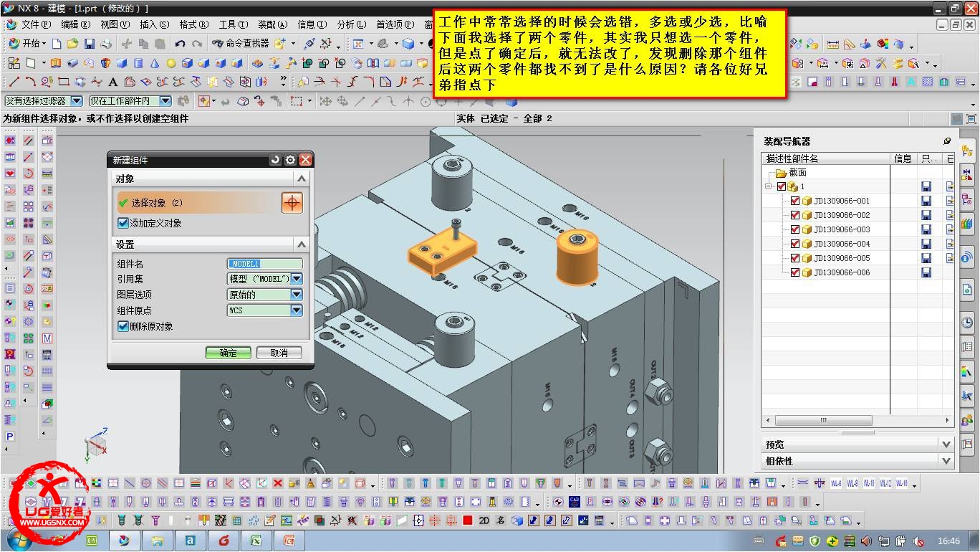The height and width of the screenshot is (552, 980).
Task: Click the Print icon in toolbar
Action: point(106,44)
